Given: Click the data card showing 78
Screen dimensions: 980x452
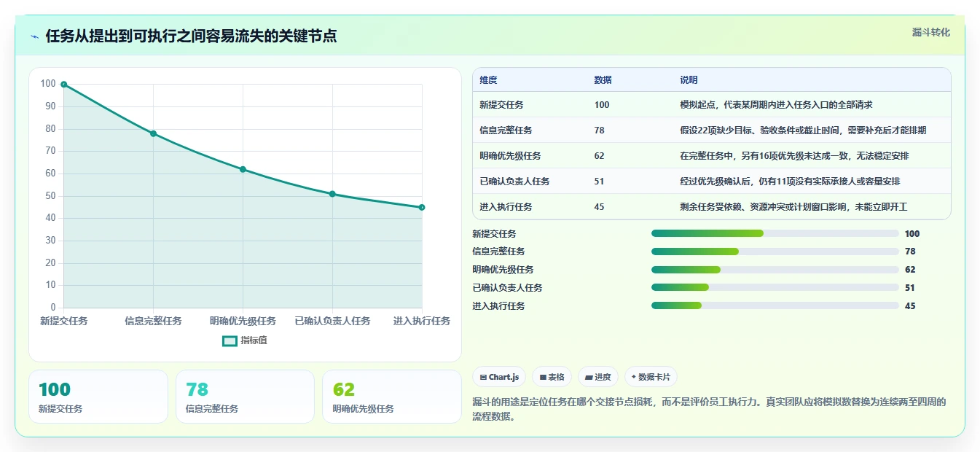Looking at the screenshot, I should pyautogui.click(x=245, y=397).
